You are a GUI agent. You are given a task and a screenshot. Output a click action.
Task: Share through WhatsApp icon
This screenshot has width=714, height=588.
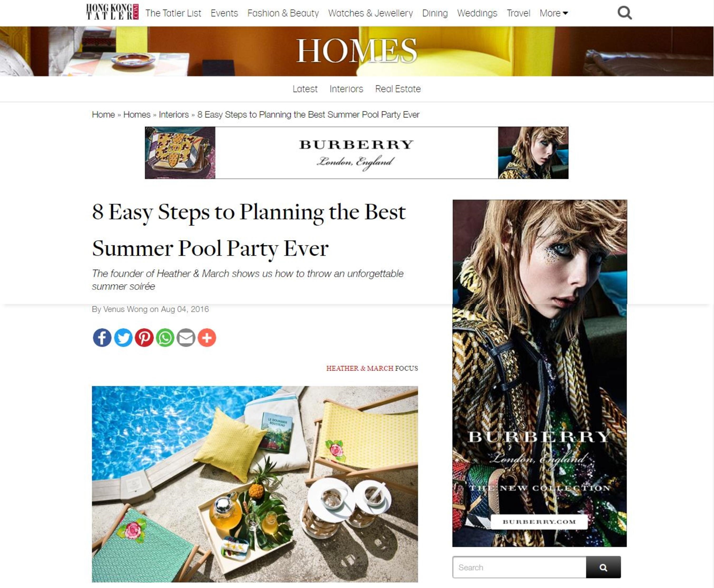[x=165, y=338]
